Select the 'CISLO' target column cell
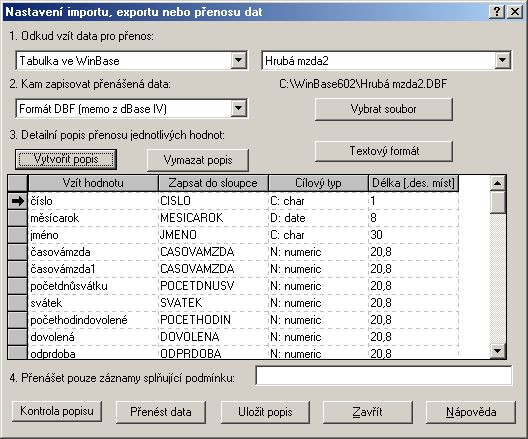This screenshot has width=528, height=439. tap(213, 201)
